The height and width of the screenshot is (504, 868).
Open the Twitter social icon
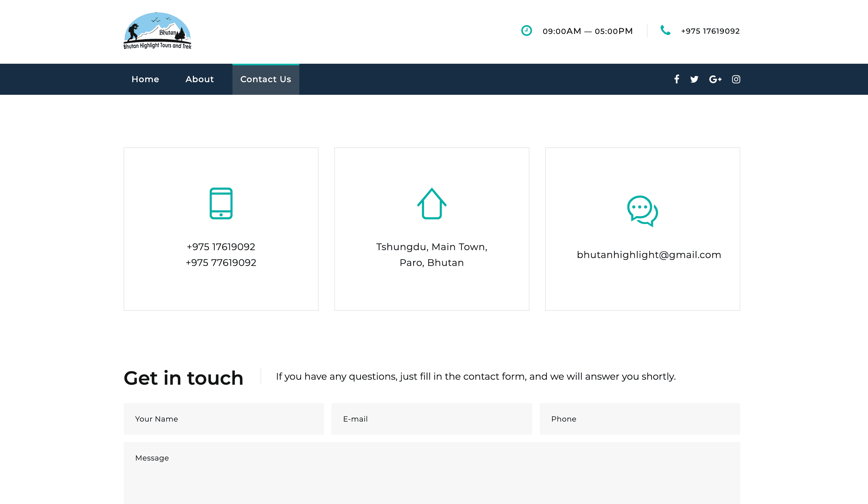coord(694,79)
